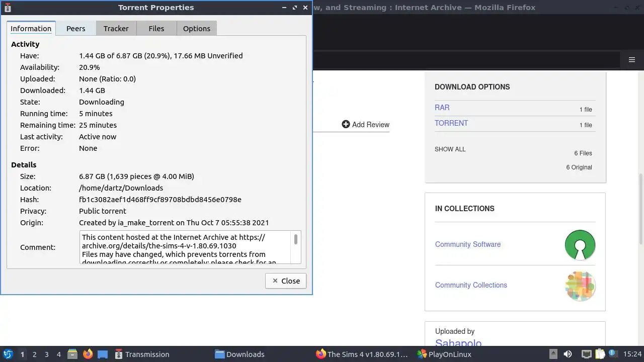Click the Availability value '20.9%'
This screenshot has width=644, height=362.
coord(90,67)
